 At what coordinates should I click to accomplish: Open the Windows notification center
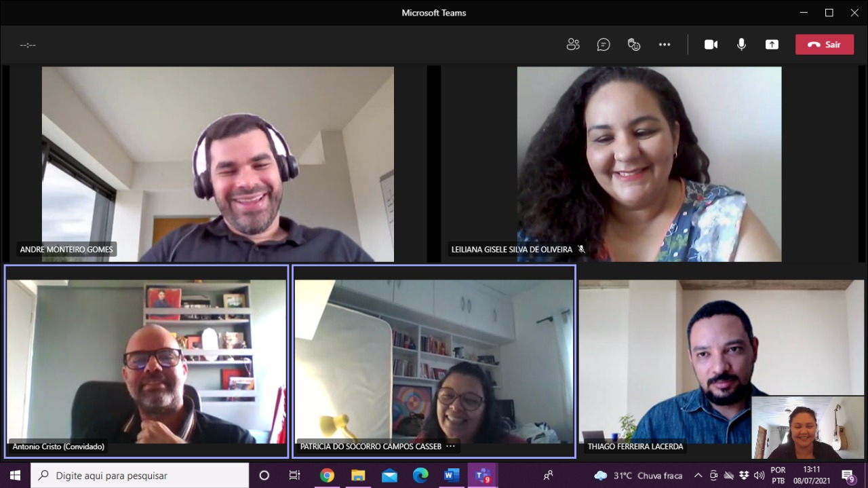click(x=848, y=475)
